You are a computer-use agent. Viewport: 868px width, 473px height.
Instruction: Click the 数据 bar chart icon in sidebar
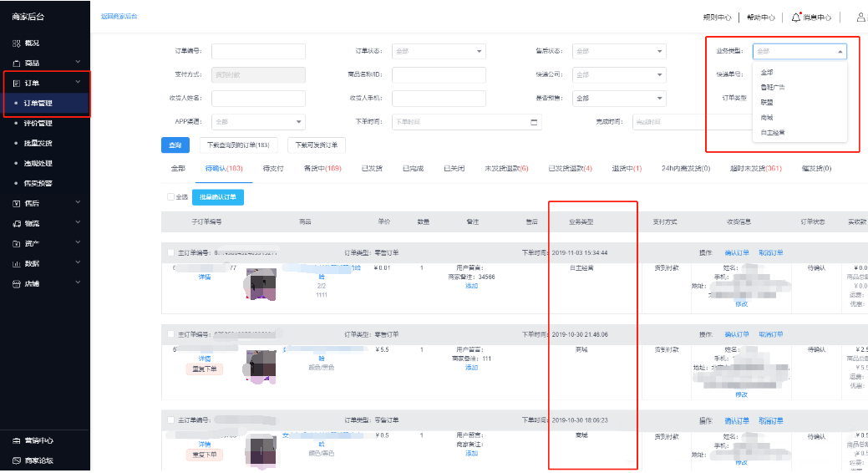tap(17, 263)
